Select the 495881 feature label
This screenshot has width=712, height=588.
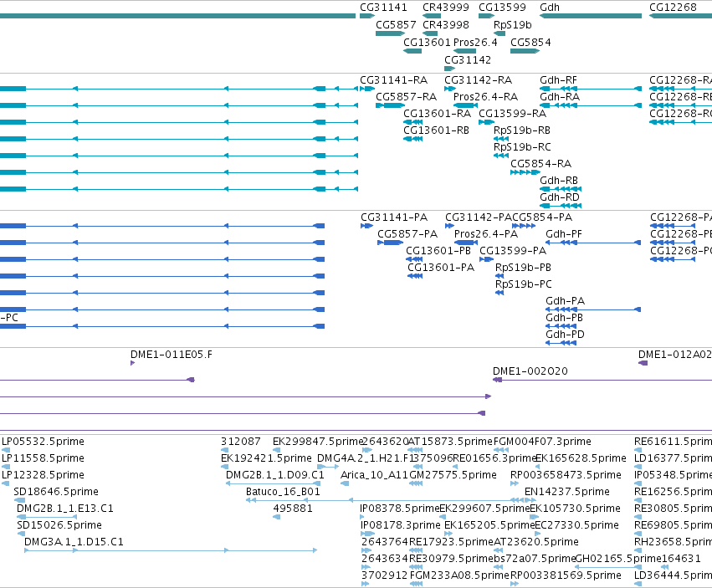293,509
